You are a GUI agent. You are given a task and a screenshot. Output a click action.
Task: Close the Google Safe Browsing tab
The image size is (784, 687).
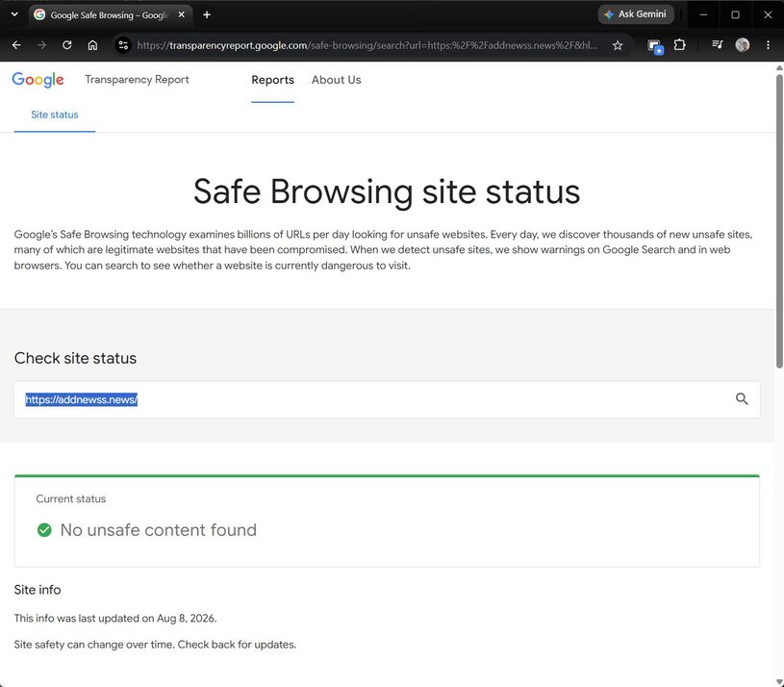(x=182, y=14)
